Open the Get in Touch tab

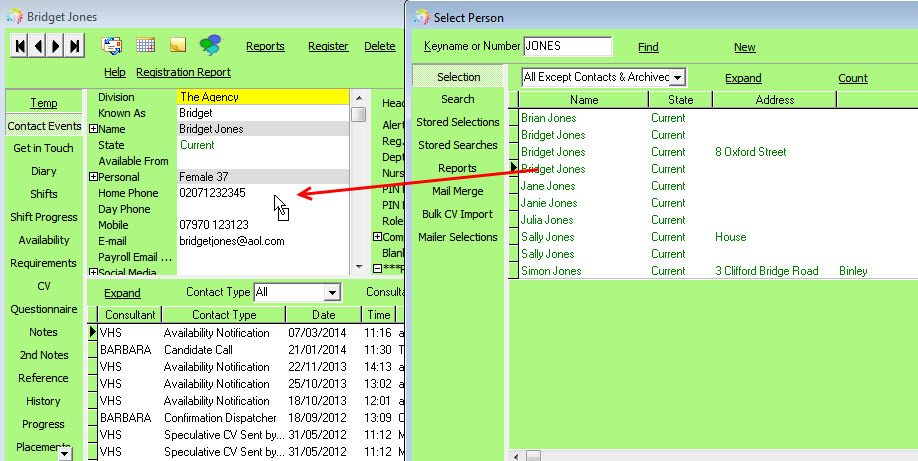[x=43, y=148]
